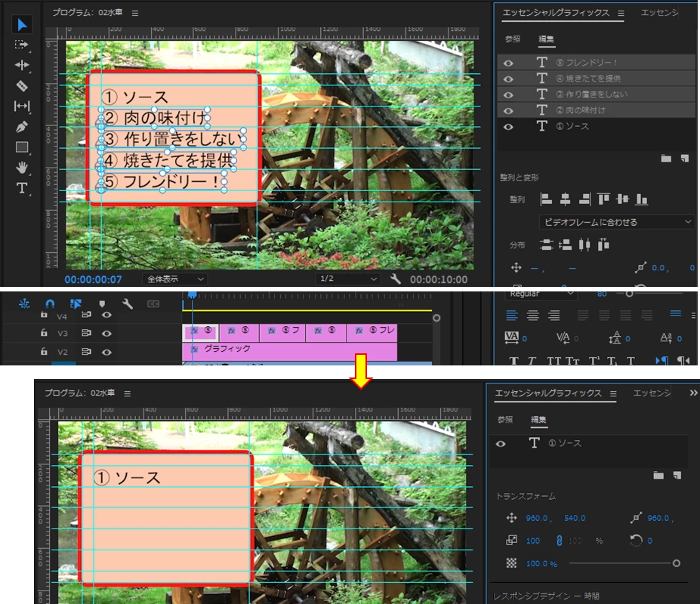
Task: Click the left align text icon
Action: pyautogui.click(x=512, y=316)
